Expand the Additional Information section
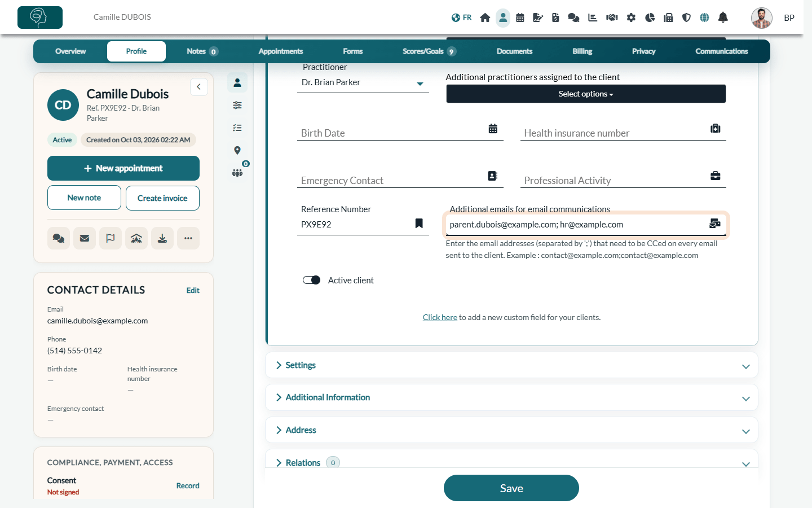The width and height of the screenshot is (812, 508). click(511, 397)
